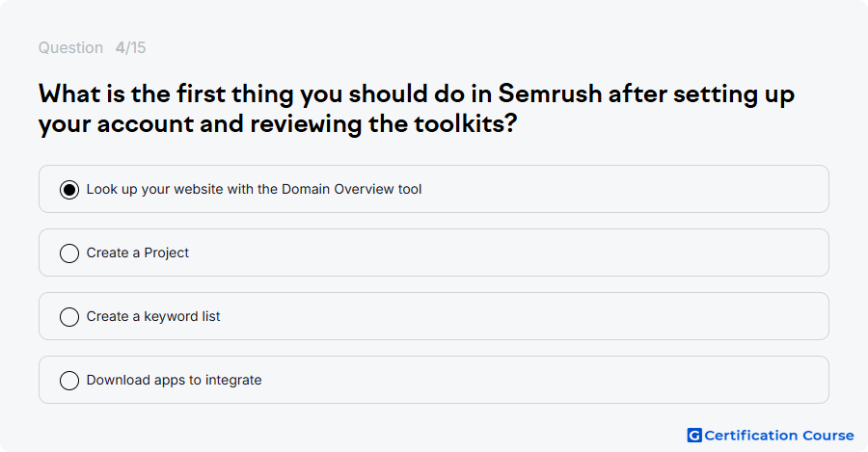
Task: Select the empty area of Create a Project card
Action: (x=508, y=253)
